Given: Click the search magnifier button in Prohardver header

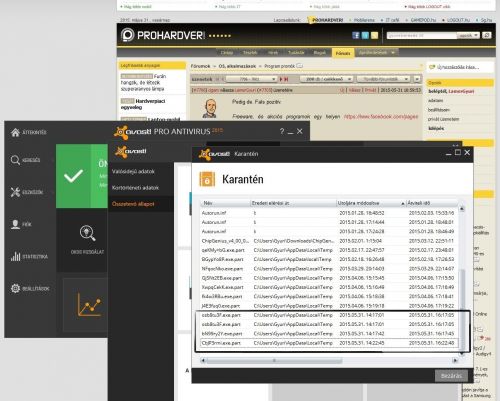Looking at the screenshot, I should (x=487, y=35).
